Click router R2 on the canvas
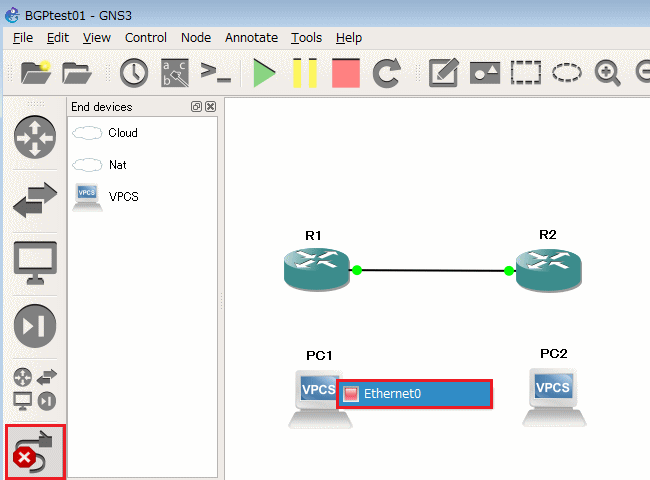This screenshot has width=650, height=480. (548, 270)
